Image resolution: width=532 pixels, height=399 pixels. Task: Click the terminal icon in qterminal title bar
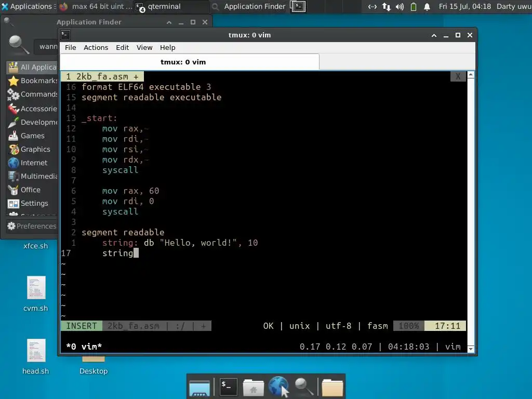click(65, 35)
